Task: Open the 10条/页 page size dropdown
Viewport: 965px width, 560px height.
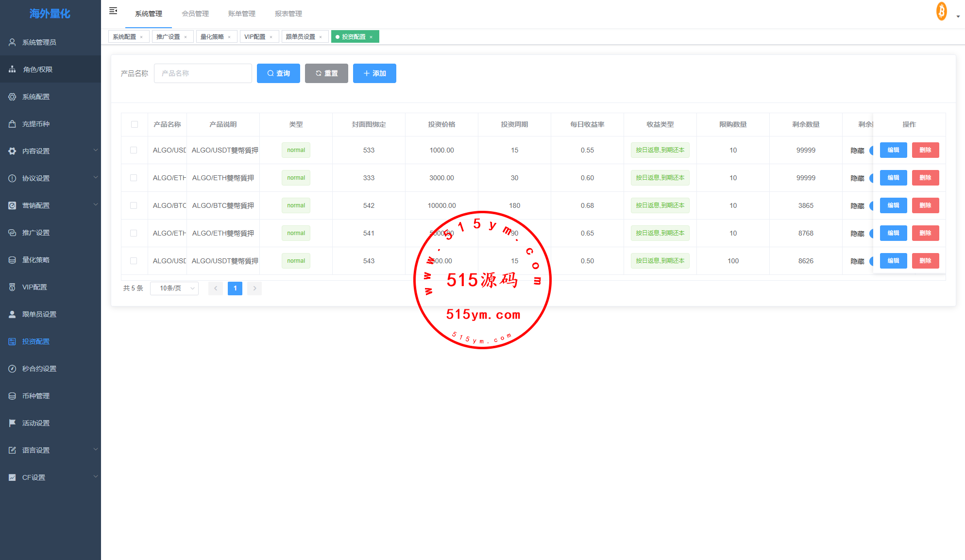Action: click(174, 288)
